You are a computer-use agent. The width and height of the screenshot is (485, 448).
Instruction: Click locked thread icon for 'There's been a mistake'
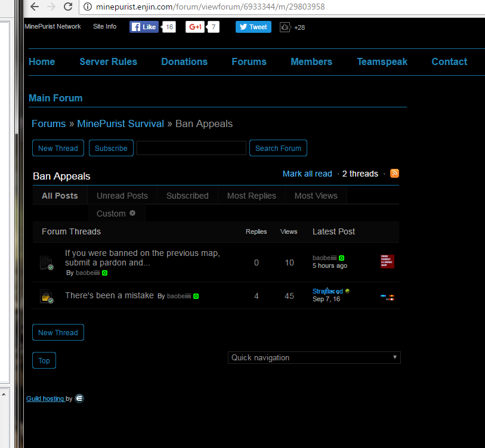coord(47,296)
